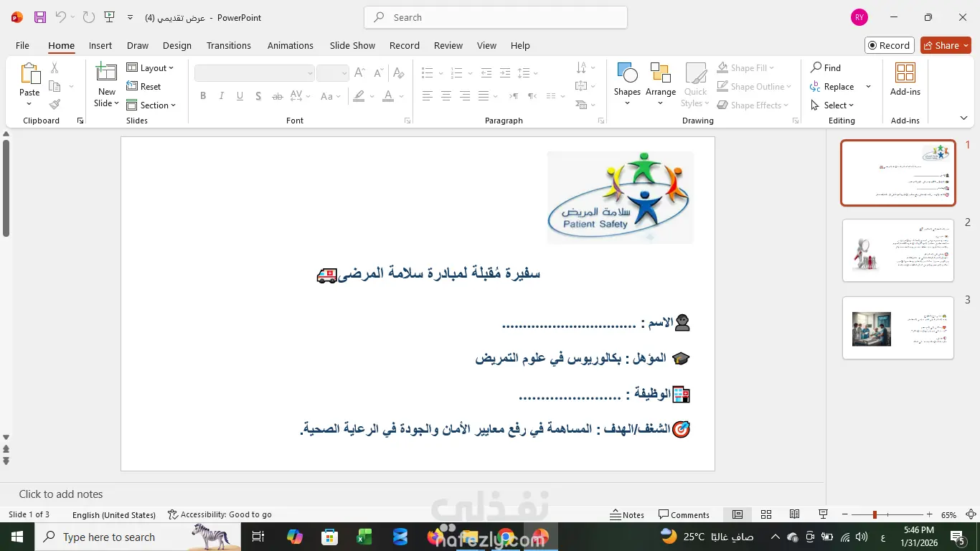The height and width of the screenshot is (551, 980).
Task: Open the font name combo box
Action: [255, 73]
